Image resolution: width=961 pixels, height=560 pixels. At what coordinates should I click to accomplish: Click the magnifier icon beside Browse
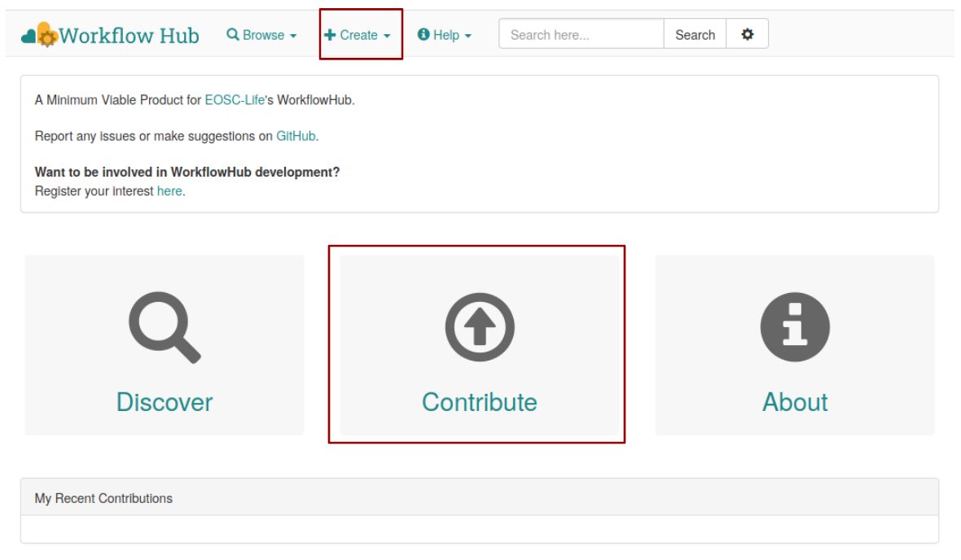tap(233, 34)
